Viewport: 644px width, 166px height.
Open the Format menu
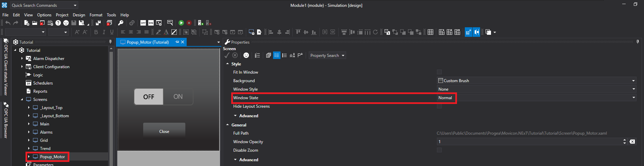(x=96, y=15)
